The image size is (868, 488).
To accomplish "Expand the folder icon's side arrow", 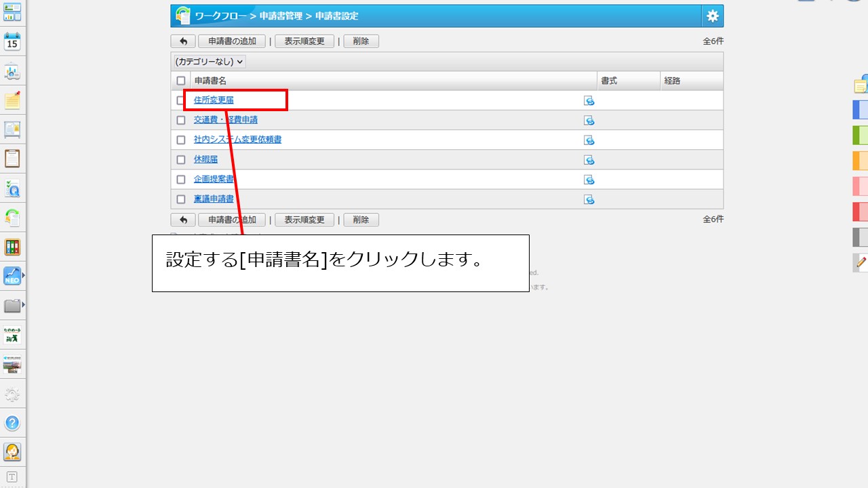I will click(x=24, y=305).
